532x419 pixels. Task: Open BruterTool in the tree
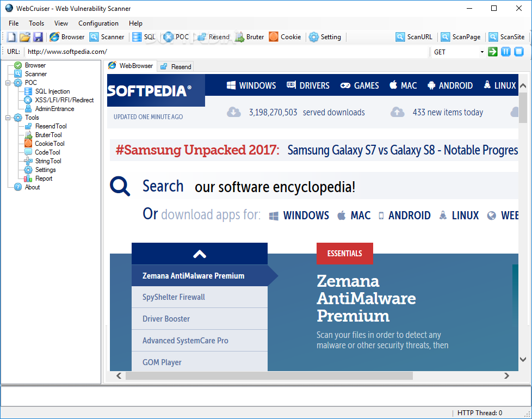pos(48,135)
